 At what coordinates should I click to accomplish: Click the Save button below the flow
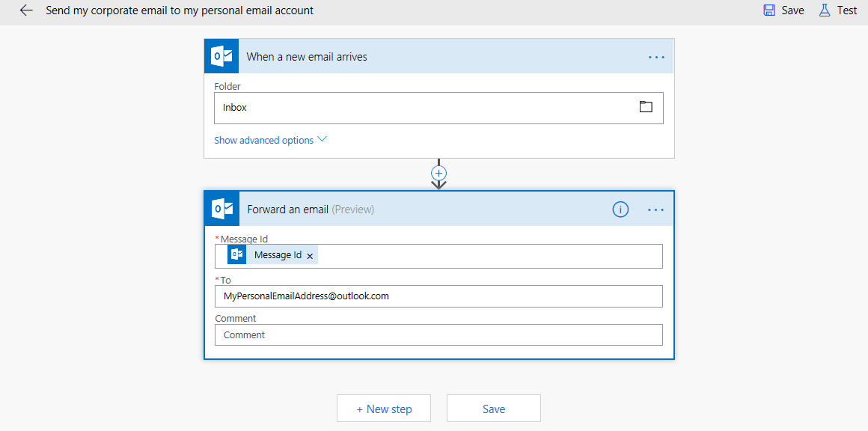(x=493, y=409)
